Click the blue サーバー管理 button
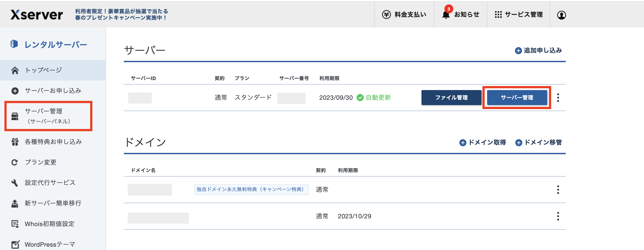The image size is (644, 250). click(517, 98)
